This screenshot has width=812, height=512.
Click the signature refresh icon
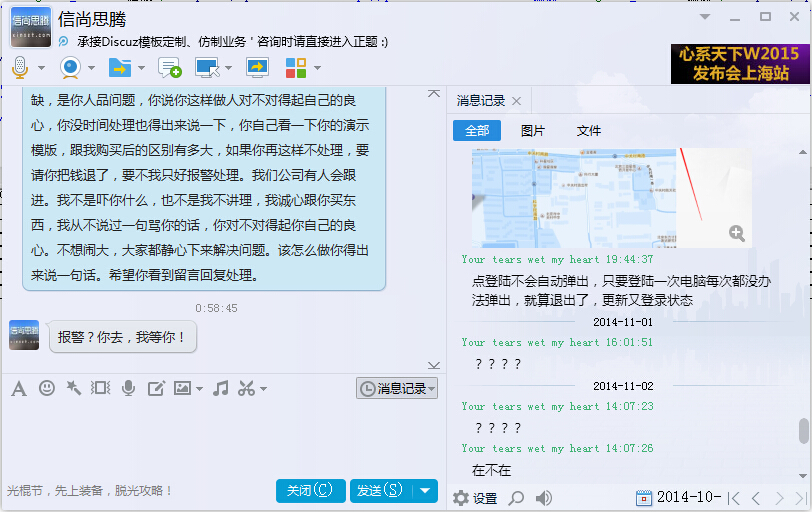point(64,41)
